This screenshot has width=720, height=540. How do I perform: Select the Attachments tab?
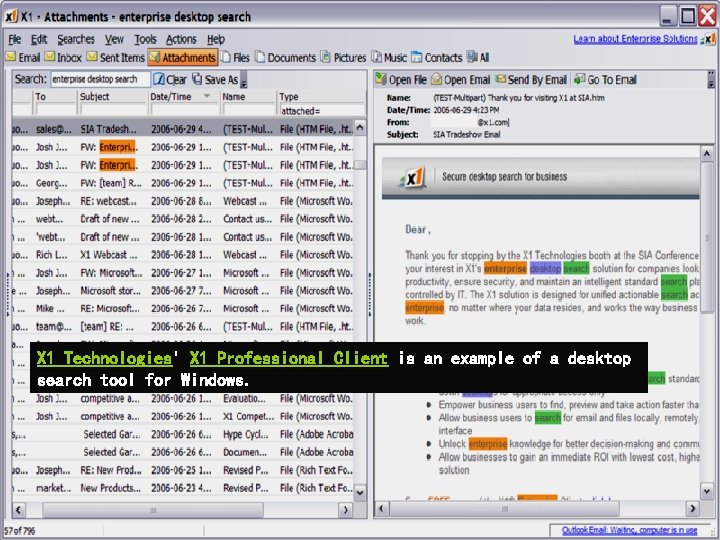coord(183,57)
